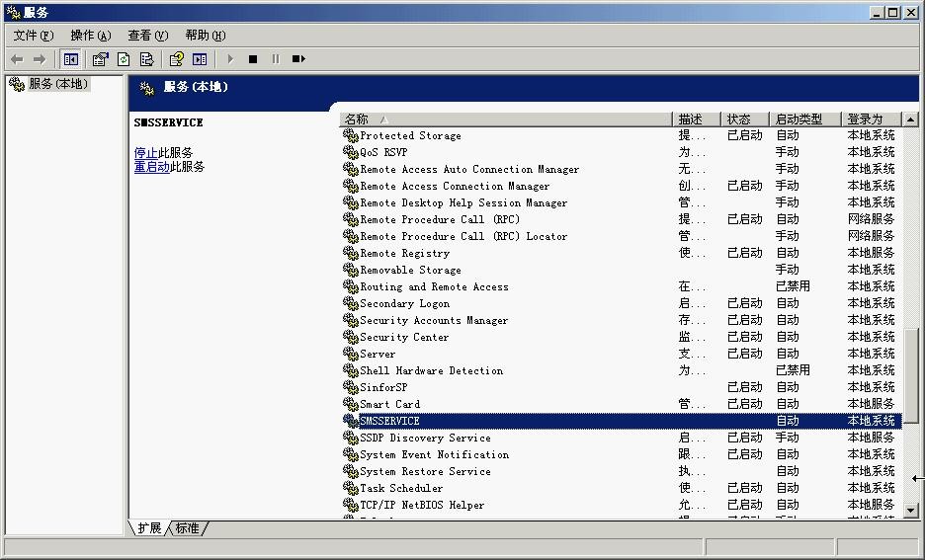The height and width of the screenshot is (560, 925).
Task: Click the Refresh toolbar icon
Action: [124, 59]
